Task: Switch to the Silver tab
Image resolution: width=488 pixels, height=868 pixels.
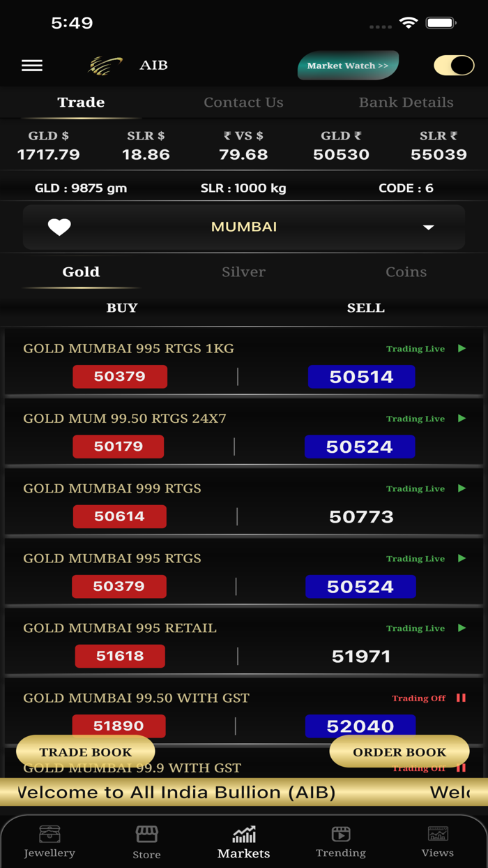Action: pyautogui.click(x=243, y=272)
